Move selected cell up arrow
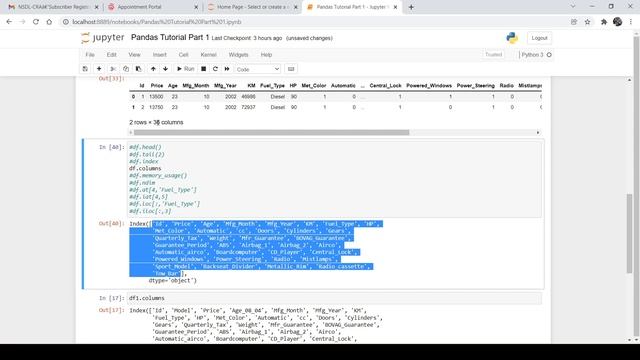This screenshot has height=360, width=640. pos(153,69)
